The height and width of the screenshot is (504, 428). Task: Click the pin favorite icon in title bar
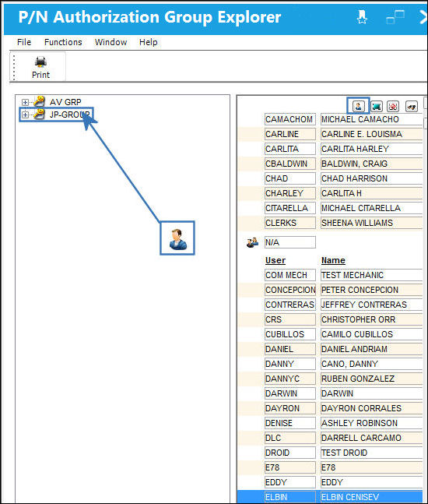[362, 16]
